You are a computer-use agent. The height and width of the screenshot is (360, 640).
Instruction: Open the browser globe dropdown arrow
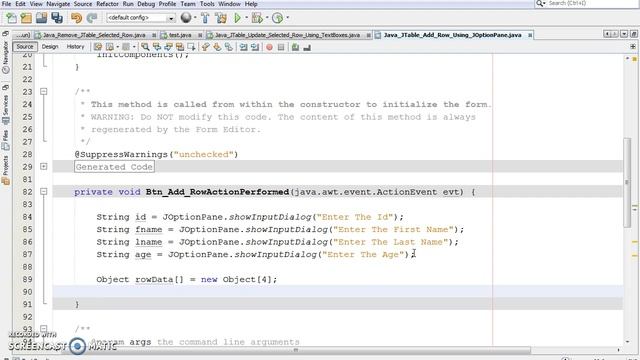click(x=195, y=18)
